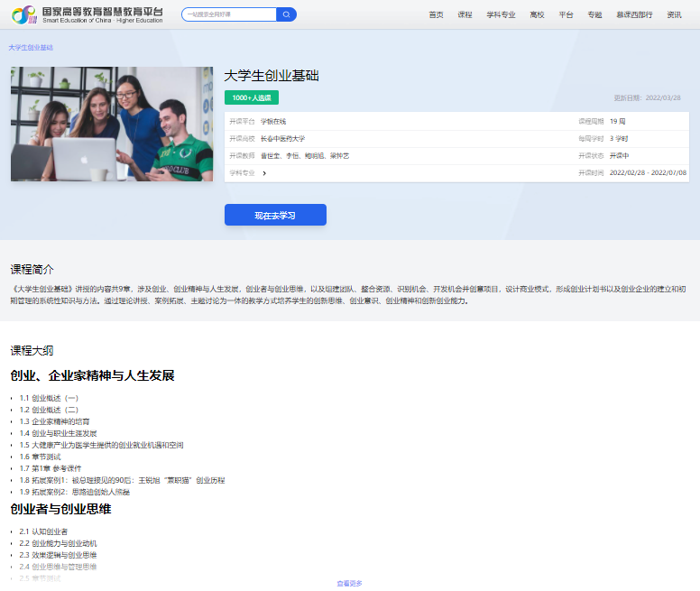Click the platform logo icon
This screenshot has height=591, width=700.
coord(24,14)
